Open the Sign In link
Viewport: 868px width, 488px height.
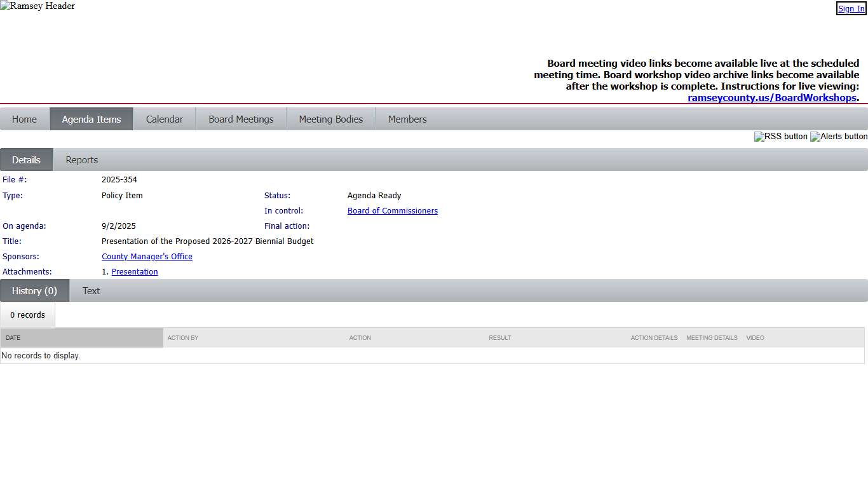click(851, 9)
